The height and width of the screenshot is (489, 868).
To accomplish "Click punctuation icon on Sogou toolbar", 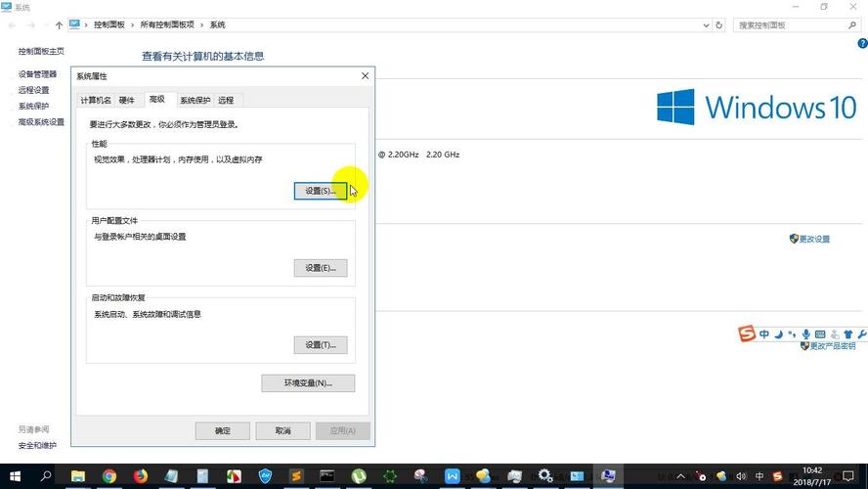I will pos(792,333).
